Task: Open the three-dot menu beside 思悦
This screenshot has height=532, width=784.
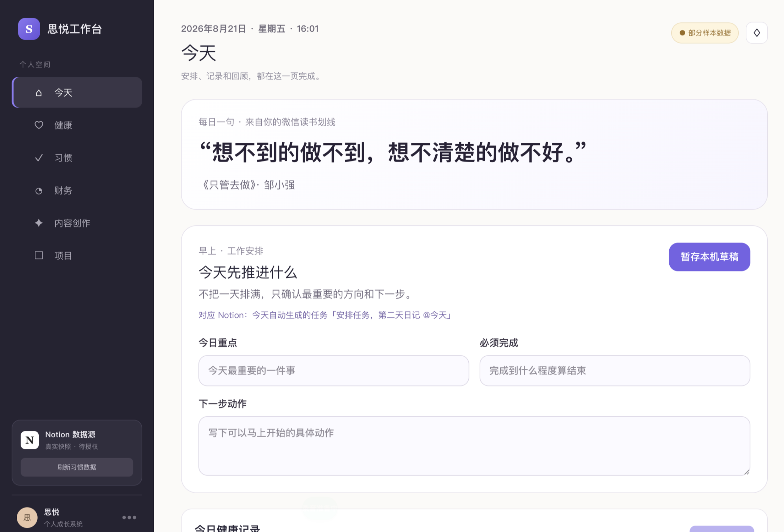Action: pos(129,517)
